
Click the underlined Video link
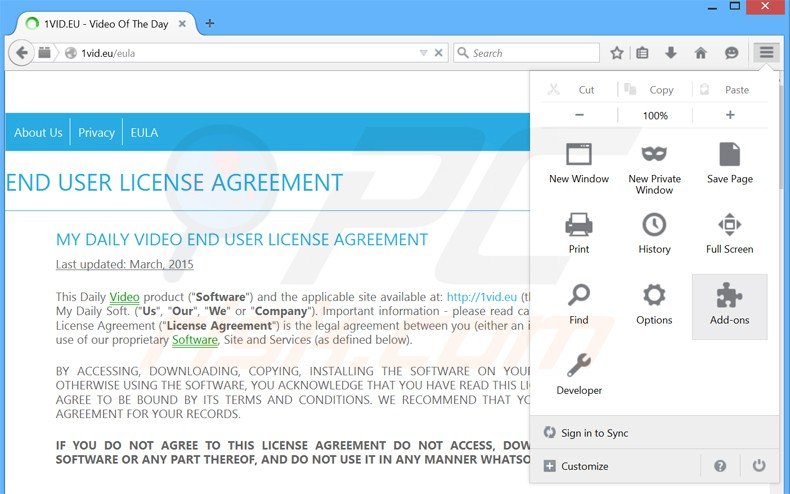point(124,297)
